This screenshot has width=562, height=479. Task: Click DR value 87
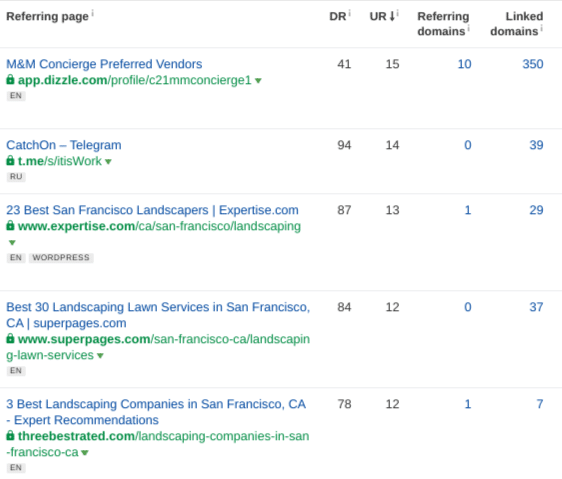pos(344,210)
